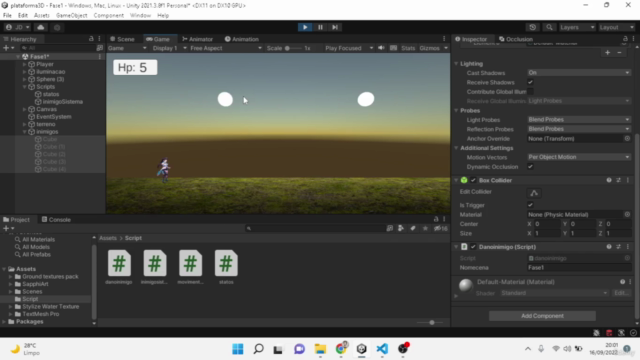Collapse the Lighting section
The height and width of the screenshot is (360, 640).
456,63
